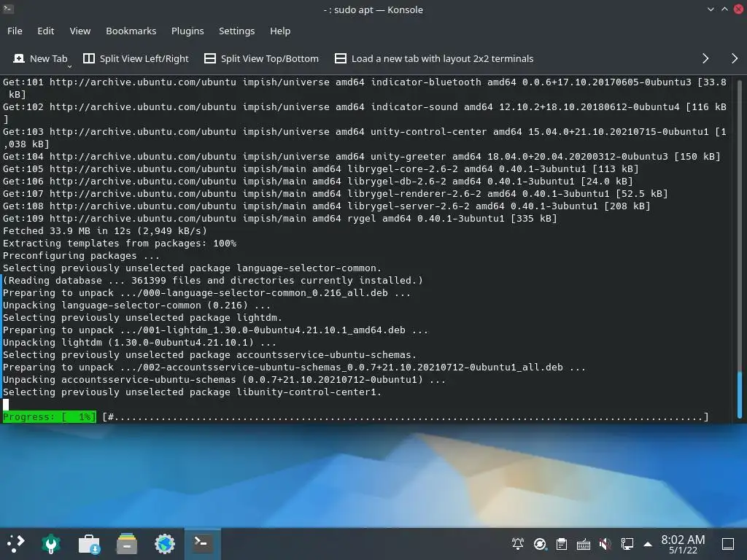
Task: Click the clock showing 8:02 AM
Action: (x=683, y=544)
